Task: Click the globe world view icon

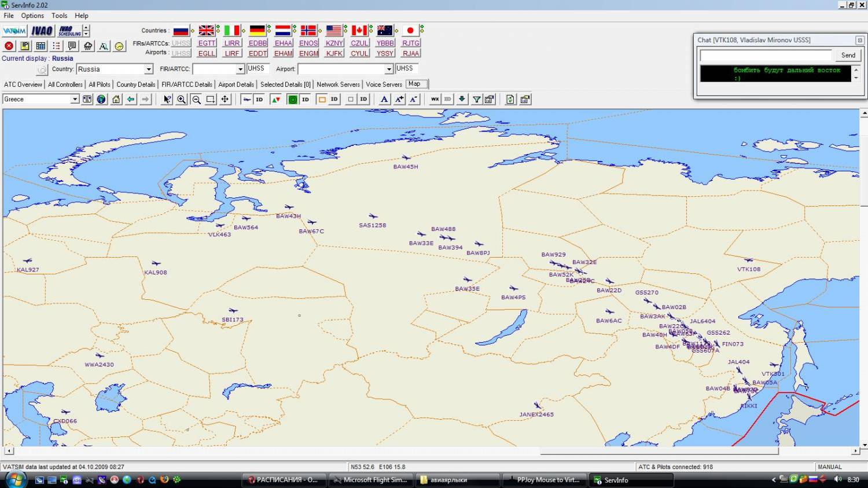Action: tap(101, 100)
